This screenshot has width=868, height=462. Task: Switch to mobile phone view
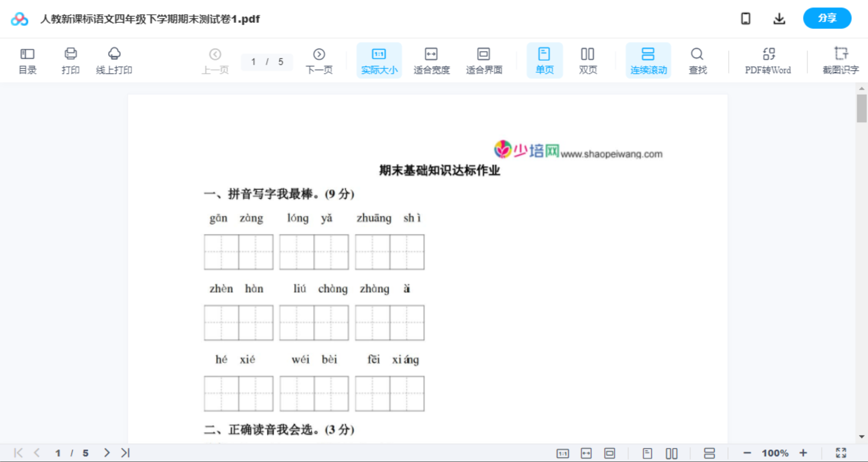(x=746, y=18)
